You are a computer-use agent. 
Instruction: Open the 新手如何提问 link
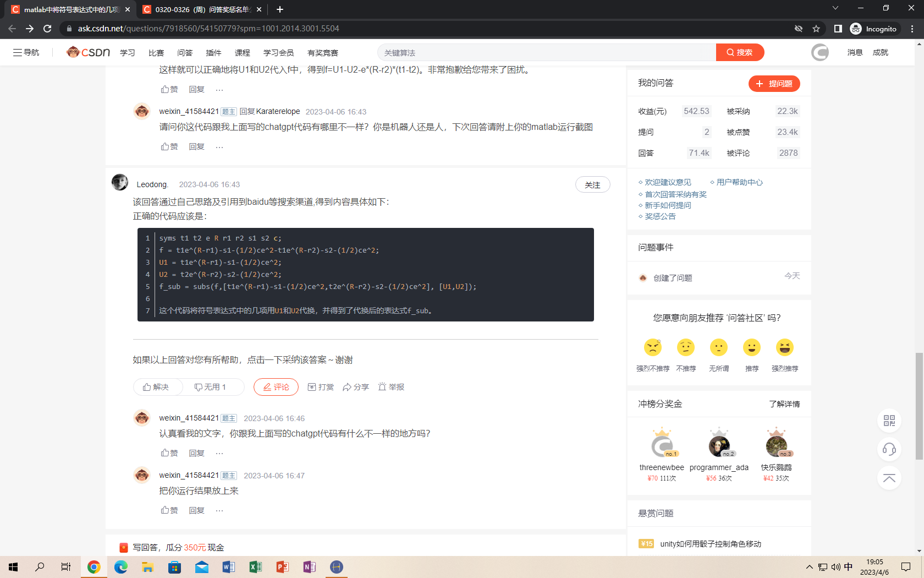click(668, 205)
